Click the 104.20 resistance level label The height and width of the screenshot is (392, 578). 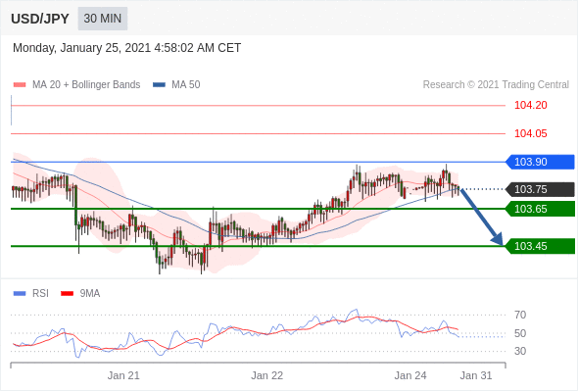click(530, 105)
